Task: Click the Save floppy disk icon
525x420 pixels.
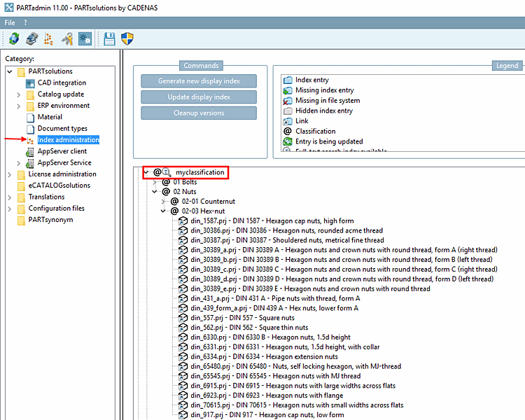Action: coord(109,39)
